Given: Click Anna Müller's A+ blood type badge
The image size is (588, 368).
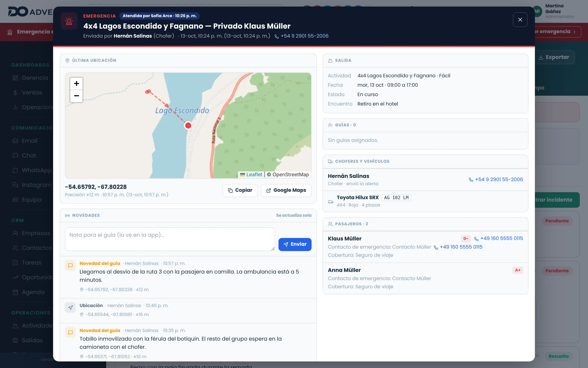Looking at the screenshot, I should pyautogui.click(x=518, y=270).
